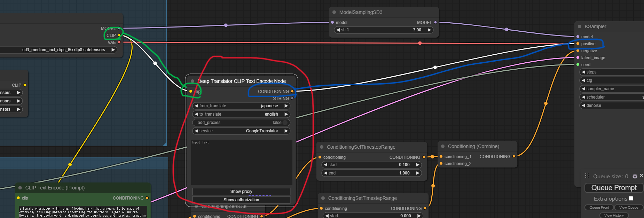Click KSampler's model input socket
Viewport: 644px width, 218px height.
pyautogui.click(x=578, y=37)
